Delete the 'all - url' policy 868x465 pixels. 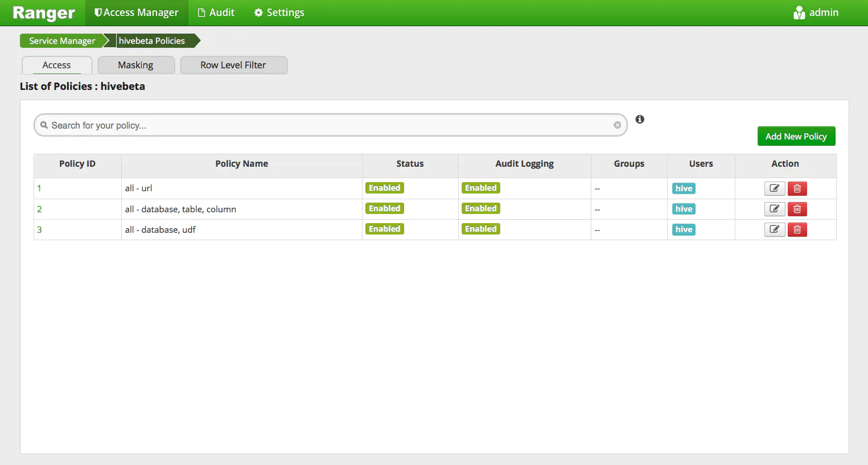point(797,188)
